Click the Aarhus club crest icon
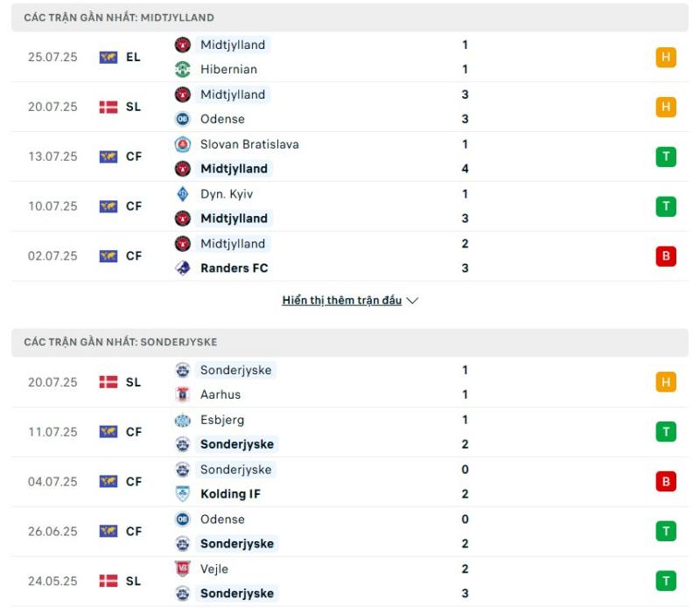 pos(182,394)
